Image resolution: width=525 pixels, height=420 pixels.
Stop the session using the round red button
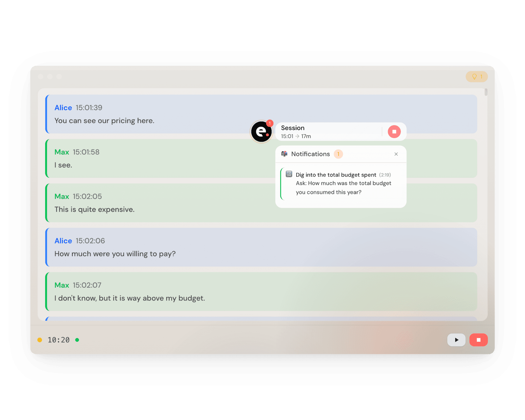click(x=394, y=132)
